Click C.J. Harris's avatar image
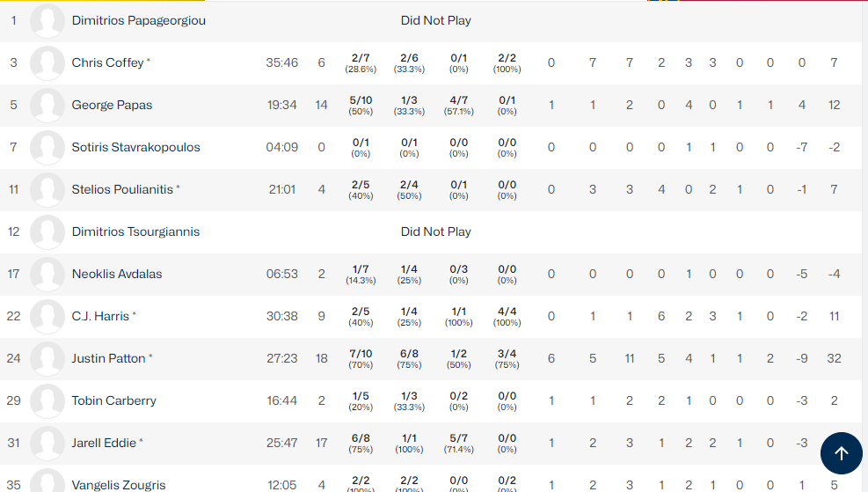Image resolution: width=868 pixels, height=492 pixels. (47, 317)
